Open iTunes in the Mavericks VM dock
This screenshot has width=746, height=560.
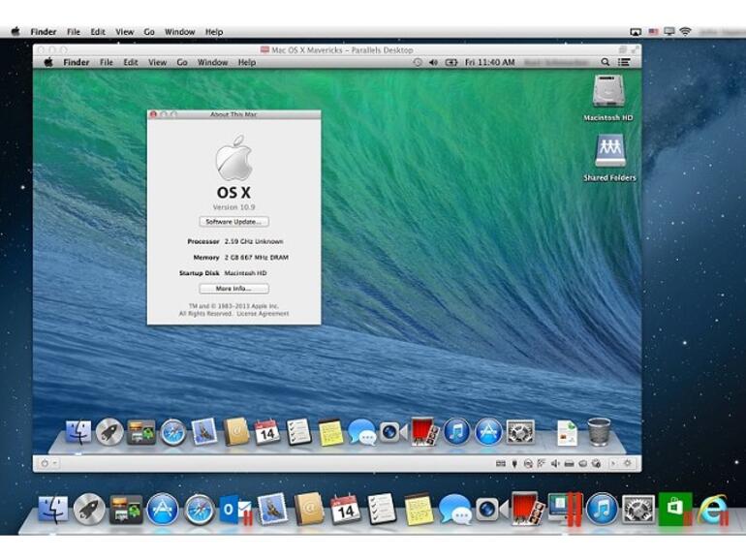(x=456, y=432)
